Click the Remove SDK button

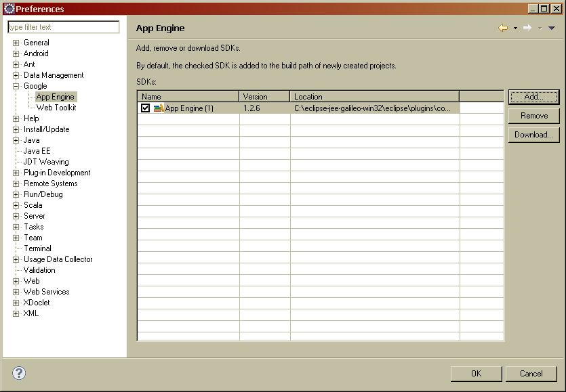click(533, 116)
